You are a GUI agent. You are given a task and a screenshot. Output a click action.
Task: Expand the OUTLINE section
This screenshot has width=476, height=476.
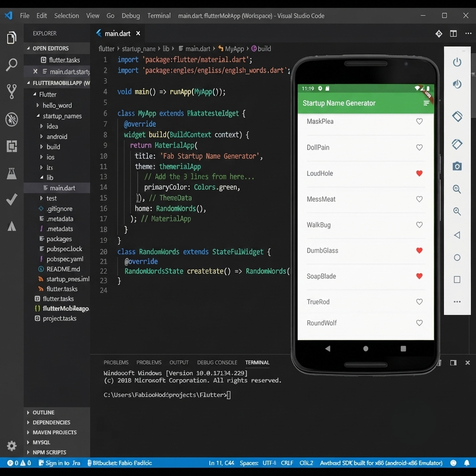tap(57, 413)
